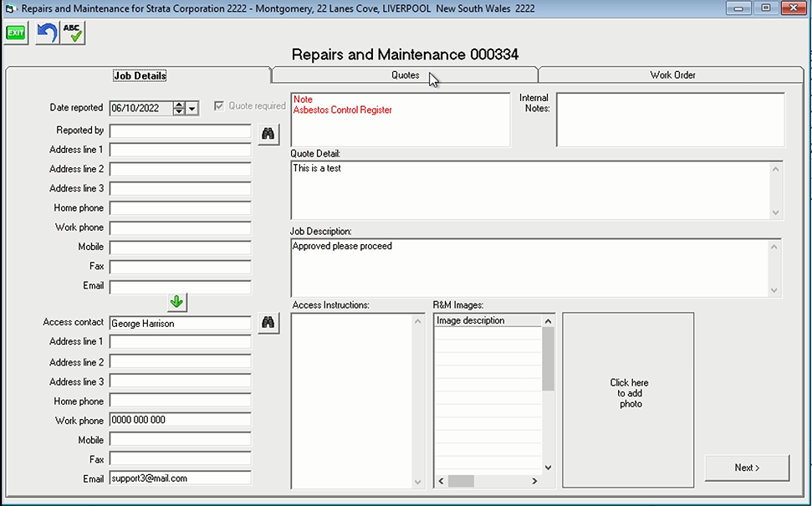Decrease date with spinner down arrow
The height and width of the screenshot is (506, 812).
(x=179, y=111)
